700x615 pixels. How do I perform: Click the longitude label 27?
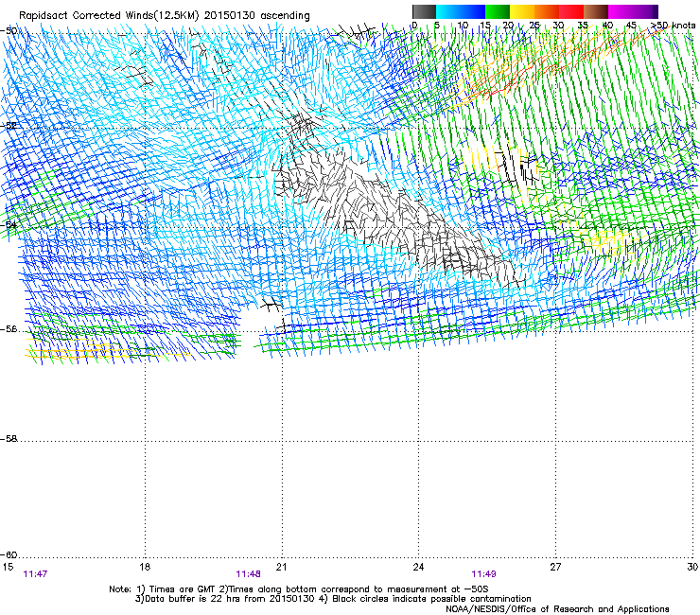click(x=555, y=567)
